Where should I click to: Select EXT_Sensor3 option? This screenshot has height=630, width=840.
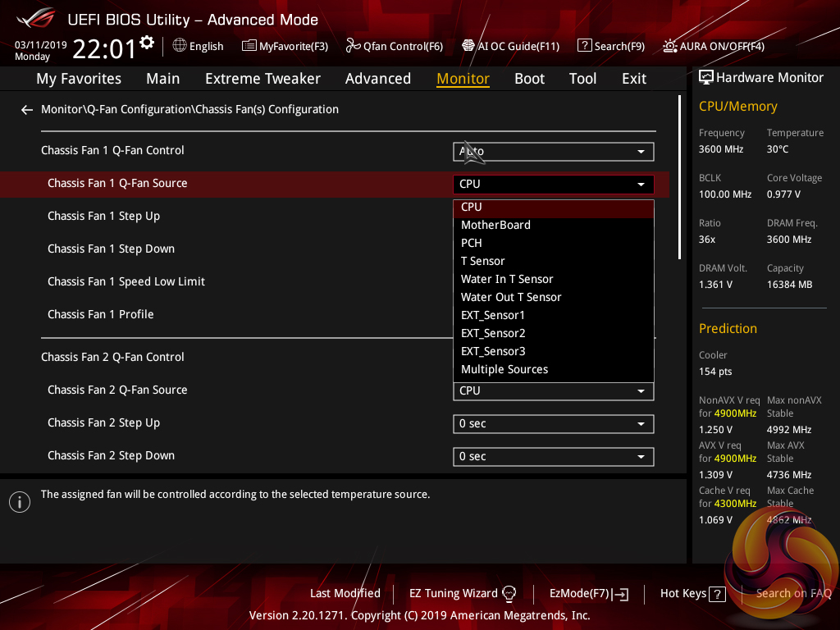554,351
